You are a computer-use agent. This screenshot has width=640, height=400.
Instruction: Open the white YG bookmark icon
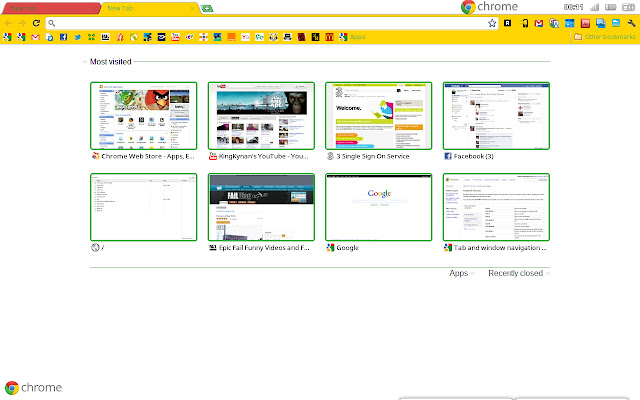(x=245, y=37)
